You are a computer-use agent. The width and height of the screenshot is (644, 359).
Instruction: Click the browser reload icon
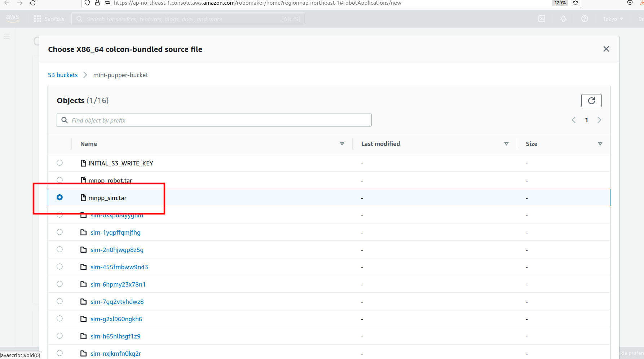click(x=33, y=3)
